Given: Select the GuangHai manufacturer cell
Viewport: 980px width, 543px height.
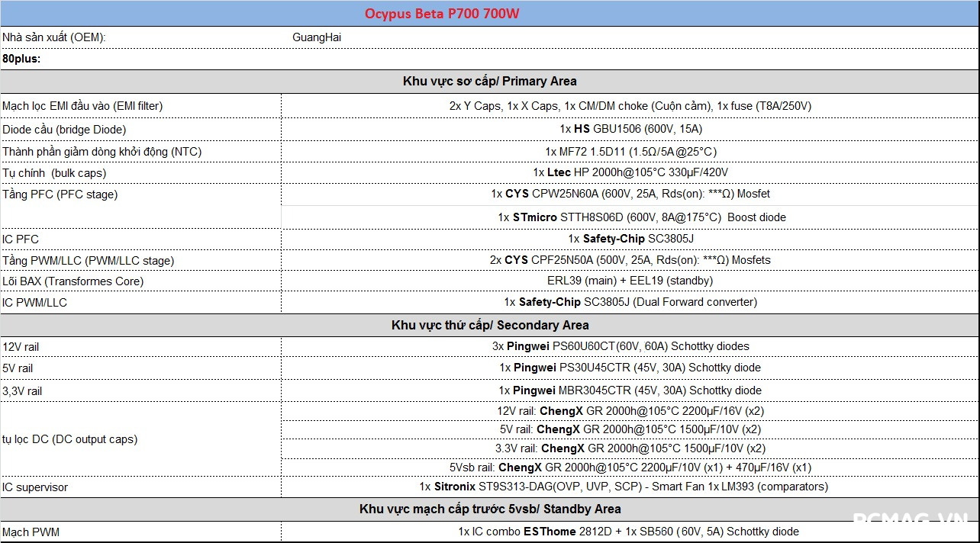Looking at the screenshot, I should tap(317, 37).
